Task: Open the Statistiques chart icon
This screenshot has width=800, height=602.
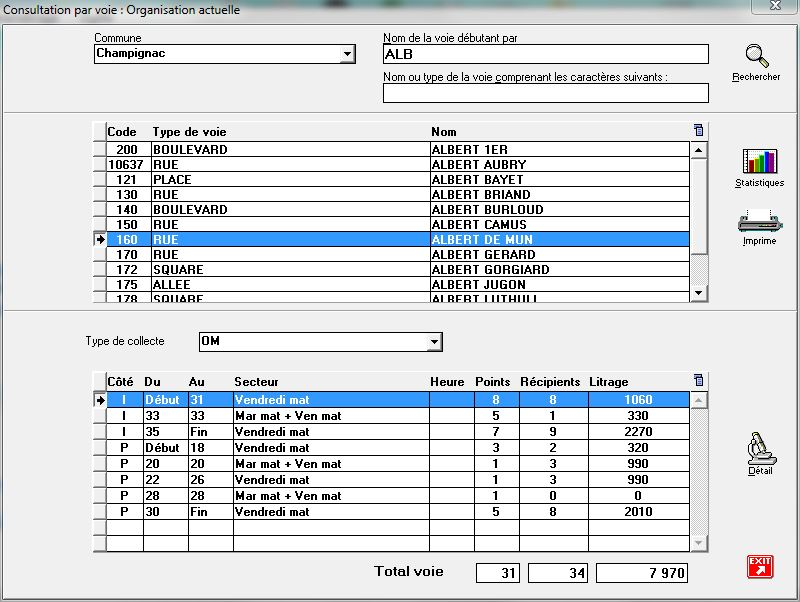Action: [x=759, y=162]
